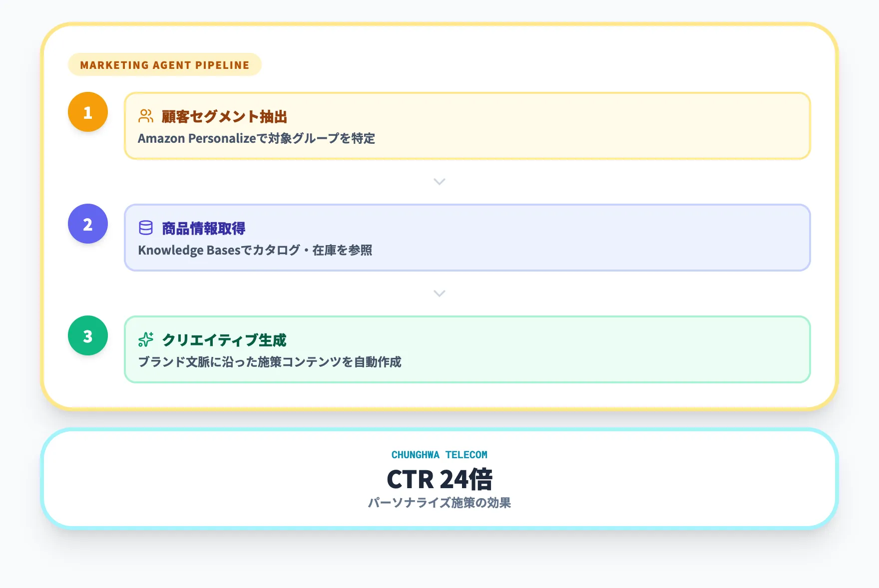Image resolution: width=879 pixels, height=588 pixels.
Task: Click the CTR 24倍 metric
Action: pyautogui.click(x=439, y=480)
